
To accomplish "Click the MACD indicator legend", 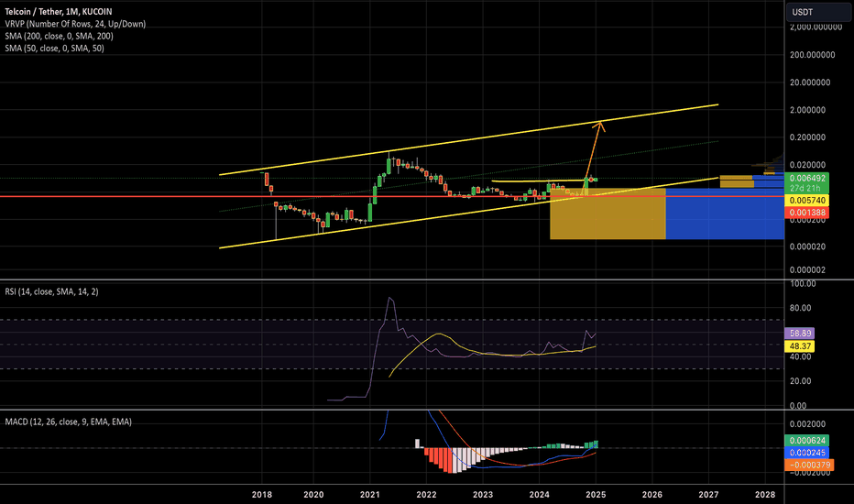I will (x=68, y=422).
